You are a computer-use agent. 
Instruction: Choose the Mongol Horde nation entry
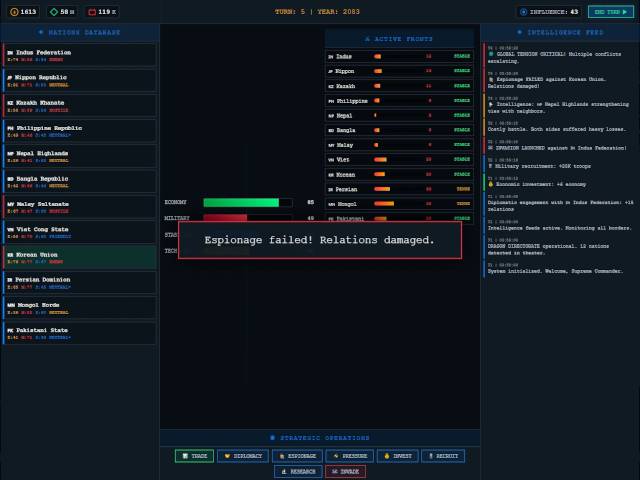[79, 308]
